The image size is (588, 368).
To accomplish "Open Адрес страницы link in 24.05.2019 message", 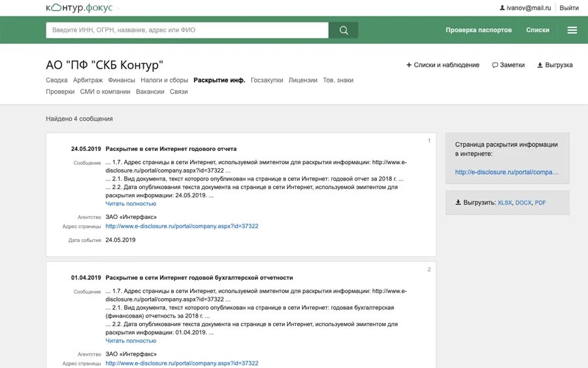I will tap(182, 226).
